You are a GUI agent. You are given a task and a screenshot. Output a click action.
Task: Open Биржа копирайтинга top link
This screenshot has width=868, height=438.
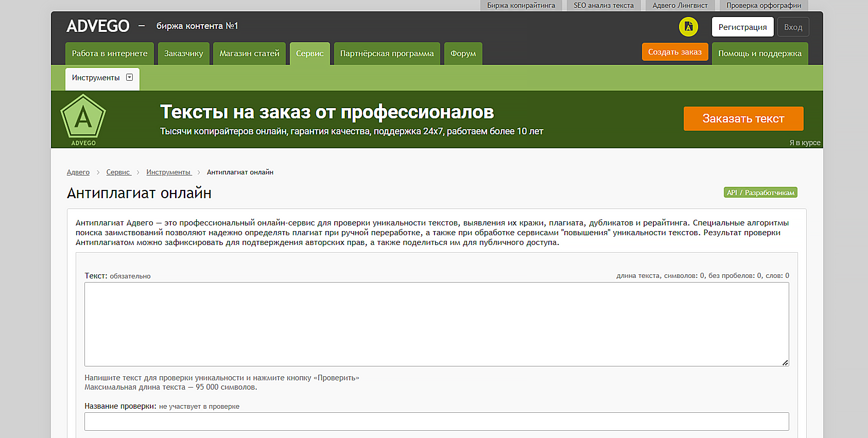point(521,5)
